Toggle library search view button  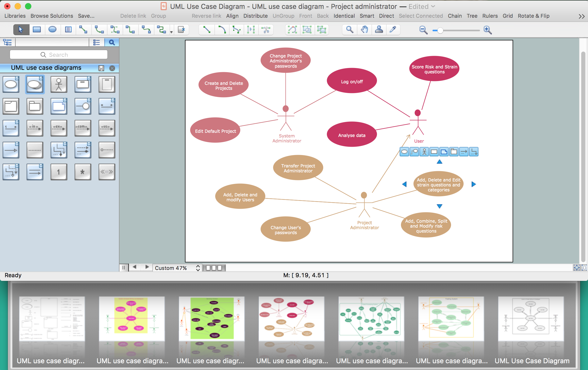click(x=112, y=42)
